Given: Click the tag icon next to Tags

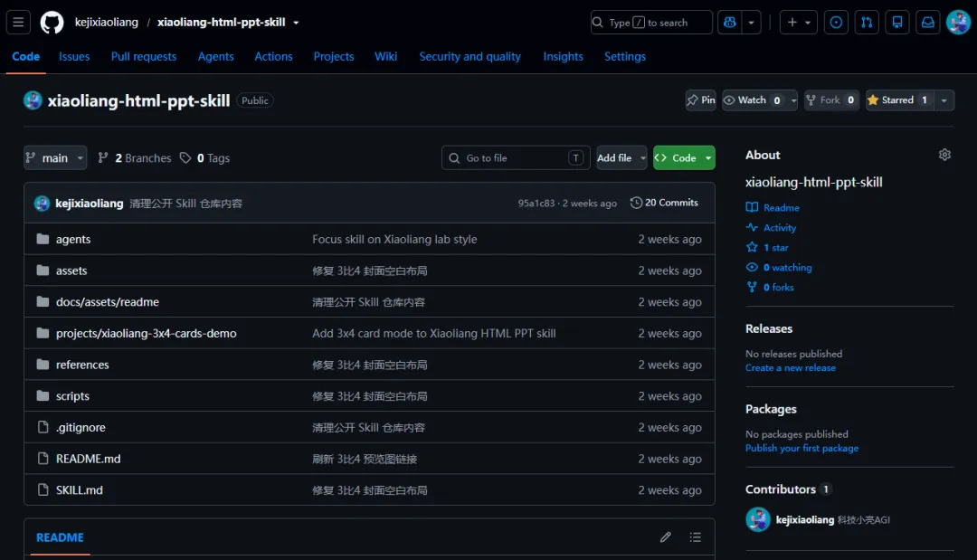Looking at the screenshot, I should 185,157.
